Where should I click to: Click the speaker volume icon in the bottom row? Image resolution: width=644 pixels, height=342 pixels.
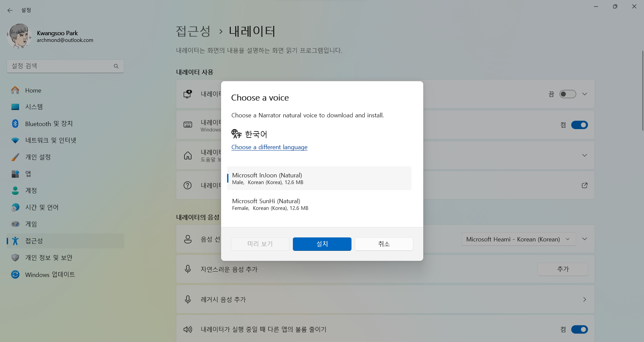(x=188, y=330)
